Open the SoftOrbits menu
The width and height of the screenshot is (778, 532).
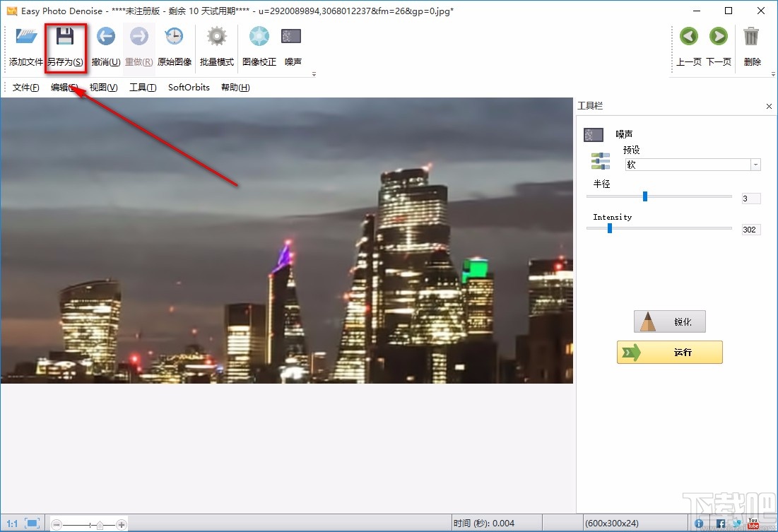189,88
